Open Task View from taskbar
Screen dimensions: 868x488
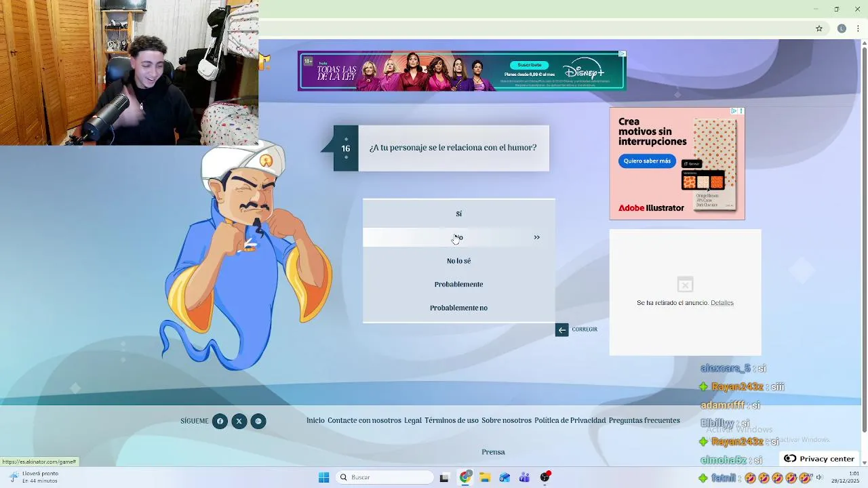(444, 477)
